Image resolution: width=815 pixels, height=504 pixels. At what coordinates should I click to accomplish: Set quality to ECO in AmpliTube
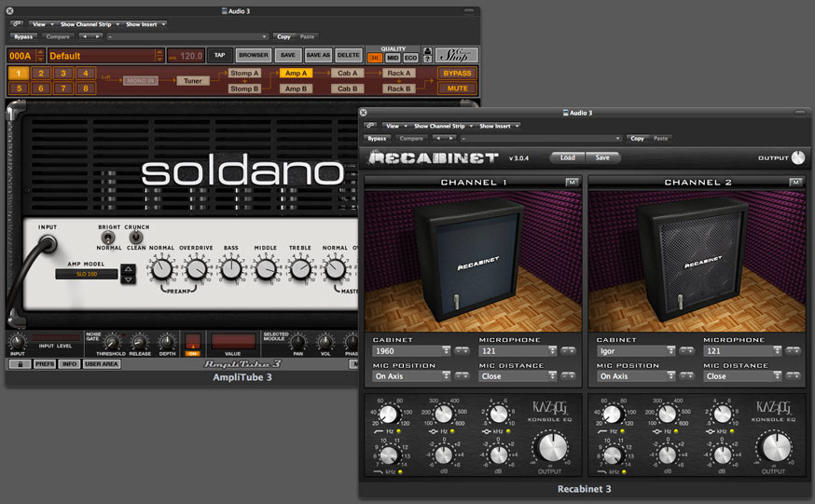(x=410, y=58)
